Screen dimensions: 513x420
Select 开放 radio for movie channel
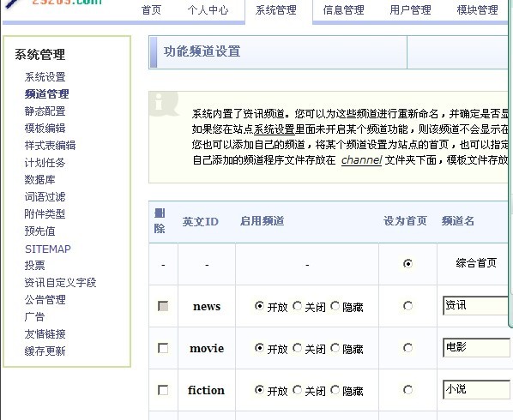pyautogui.click(x=259, y=348)
